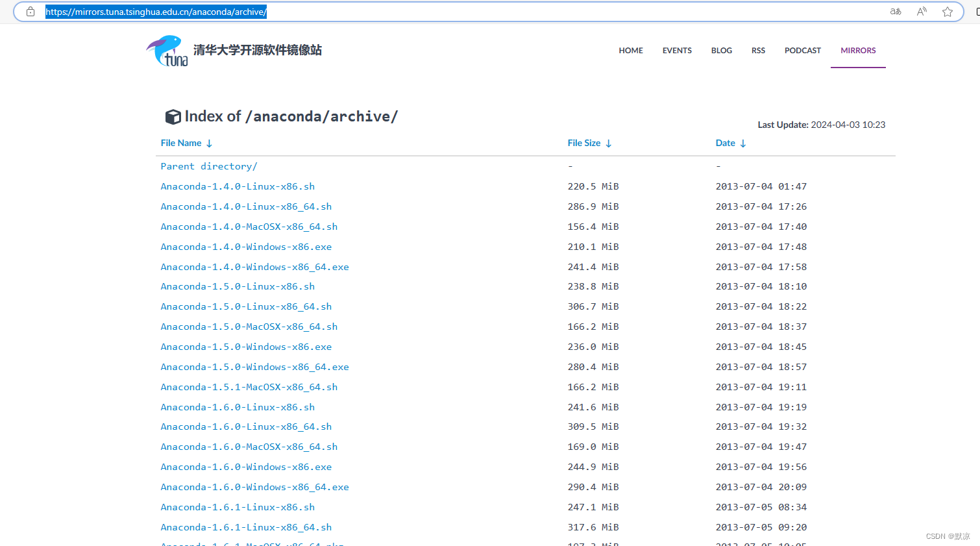Click the site lock icon in address bar
Viewport: 980px width, 546px height.
31,12
